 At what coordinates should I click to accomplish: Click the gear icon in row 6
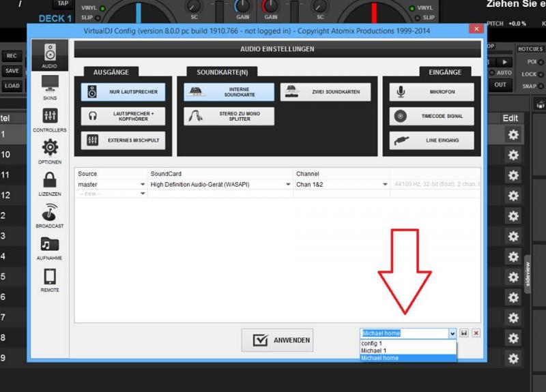(x=513, y=297)
